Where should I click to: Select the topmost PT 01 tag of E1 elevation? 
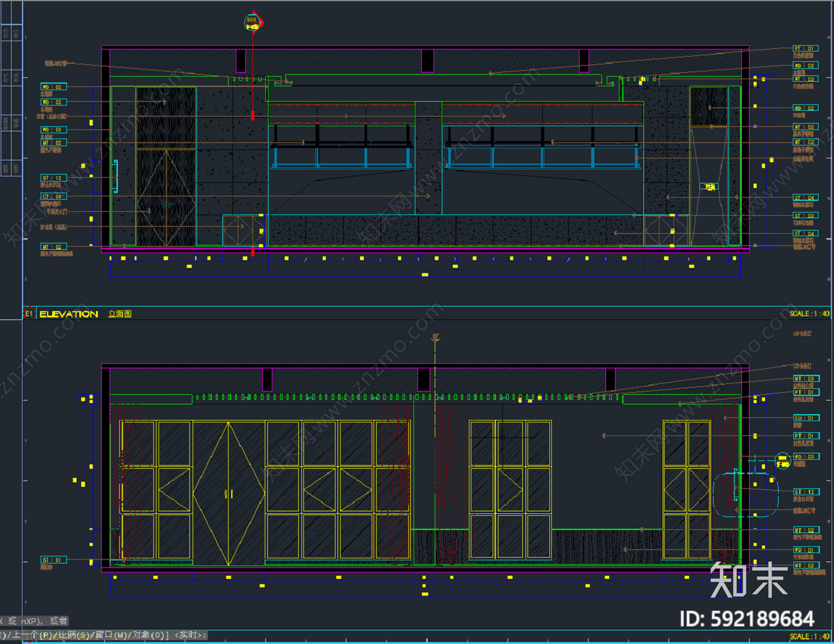click(x=805, y=48)
